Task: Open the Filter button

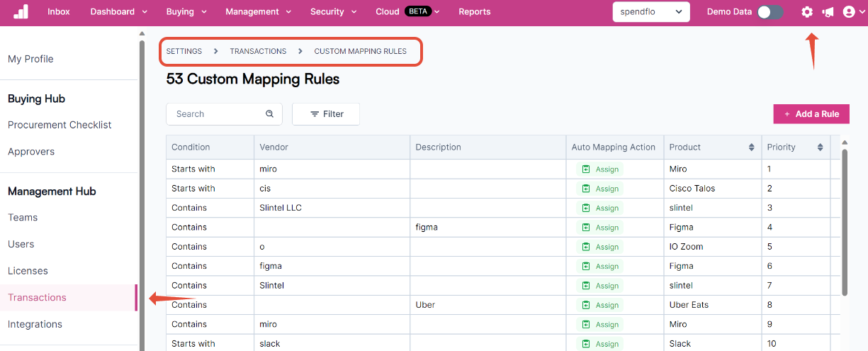Action: coord(326,114)
